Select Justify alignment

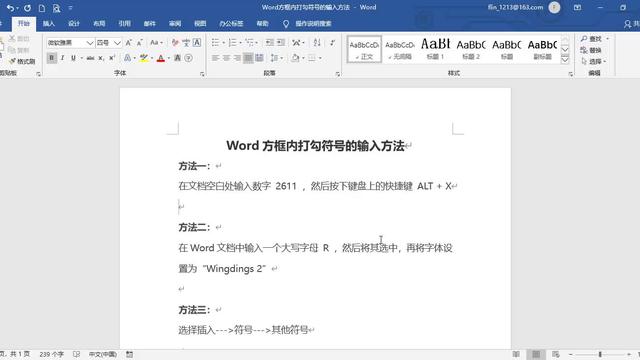(x=248, y=58)
